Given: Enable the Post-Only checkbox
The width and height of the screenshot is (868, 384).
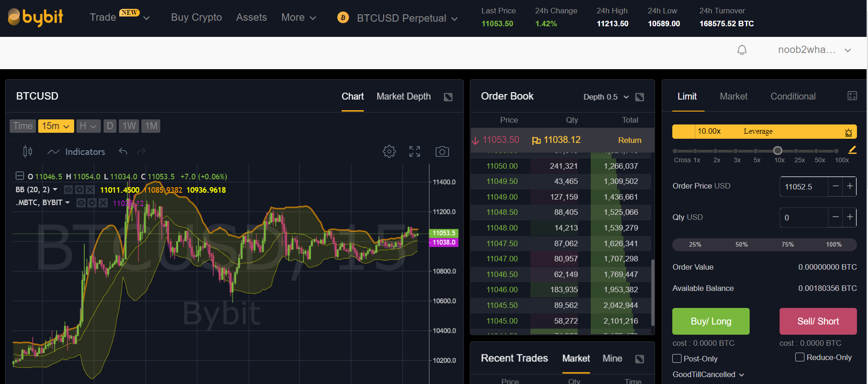Looking at the screenshot, I should tap(677, 358).
